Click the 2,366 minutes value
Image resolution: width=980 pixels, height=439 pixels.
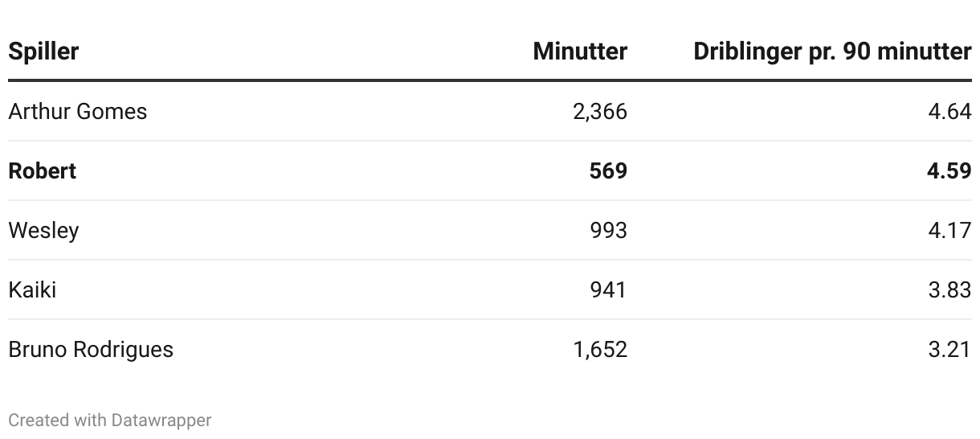click(600, 112)
